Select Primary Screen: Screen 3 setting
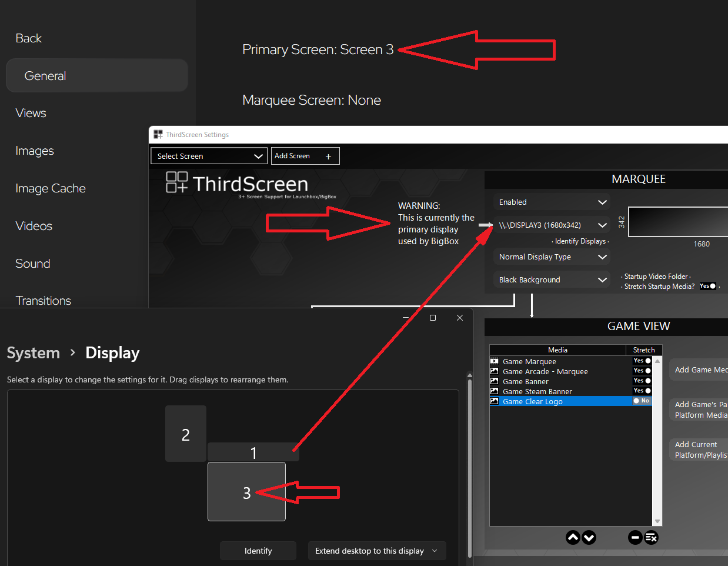 (318, 49)
